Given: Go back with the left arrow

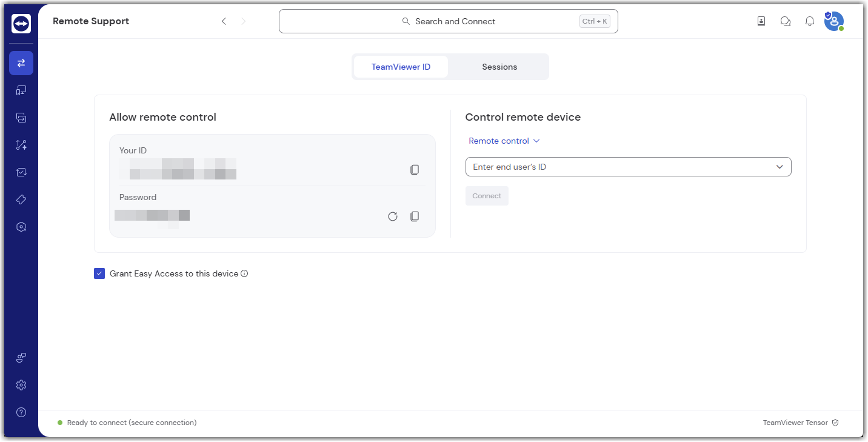Looking at the screenshot, I should 224,21.
